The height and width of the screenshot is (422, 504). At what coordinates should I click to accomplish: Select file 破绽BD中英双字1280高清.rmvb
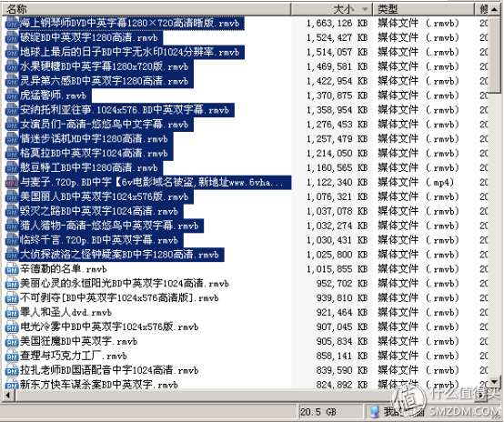tap(89, 38)
